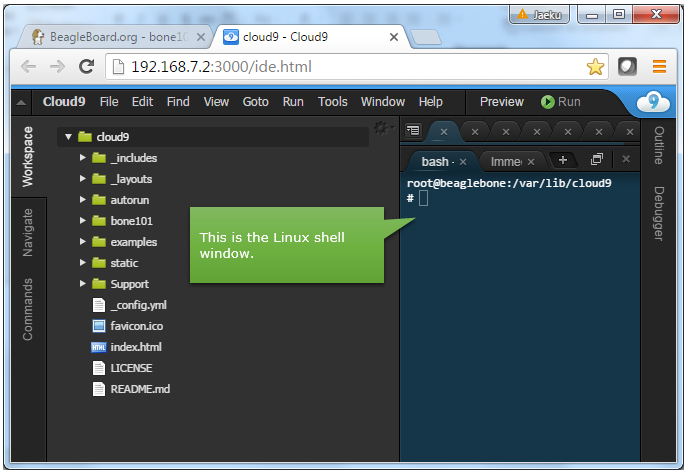This screenshot has height=474, width=688.
Task: Click the editor tab list icon
Action: coord(413,130)
